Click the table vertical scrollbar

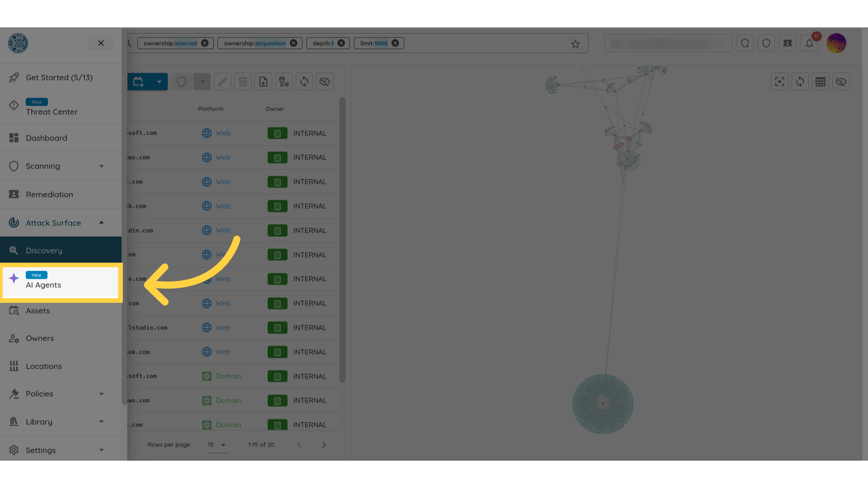342,239
